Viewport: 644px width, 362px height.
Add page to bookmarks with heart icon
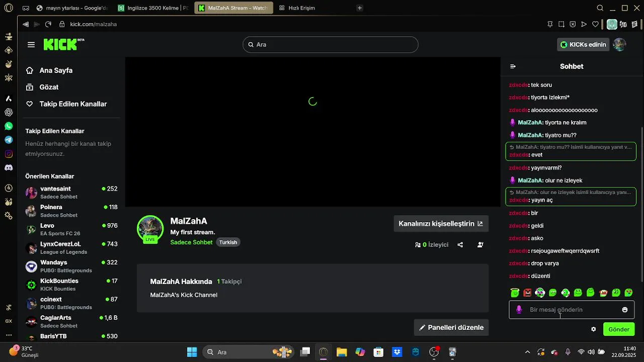pos(596,24)
